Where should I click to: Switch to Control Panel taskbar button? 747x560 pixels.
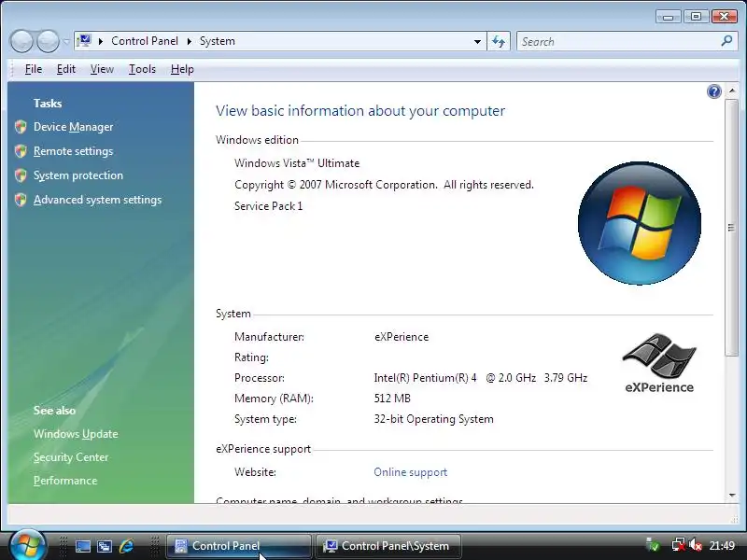coord(238,546)
